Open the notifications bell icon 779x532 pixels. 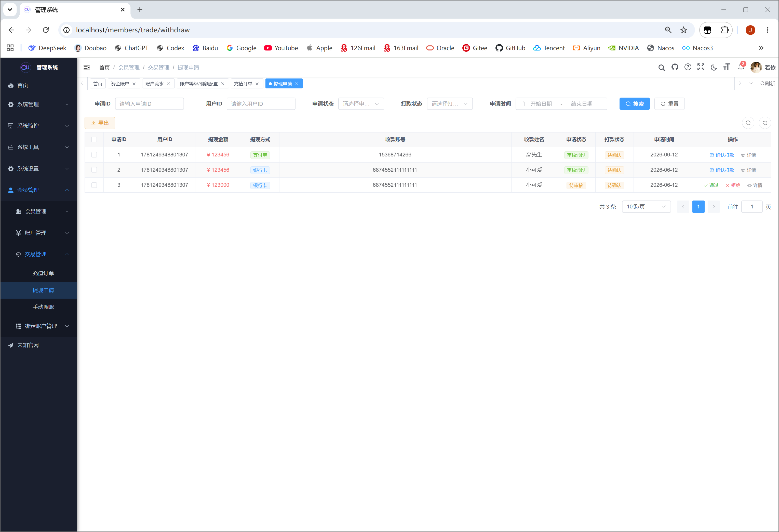coord(741,67)
